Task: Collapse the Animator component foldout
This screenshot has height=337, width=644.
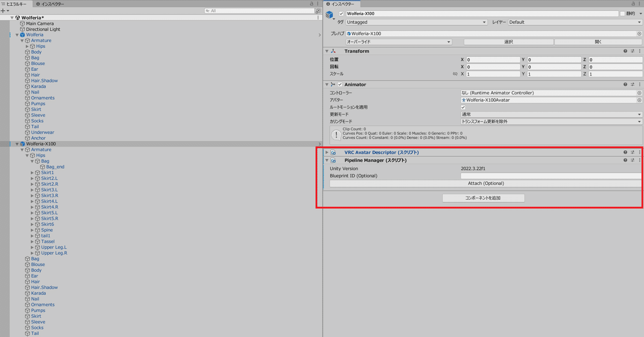Action: [x=326, y=84]
